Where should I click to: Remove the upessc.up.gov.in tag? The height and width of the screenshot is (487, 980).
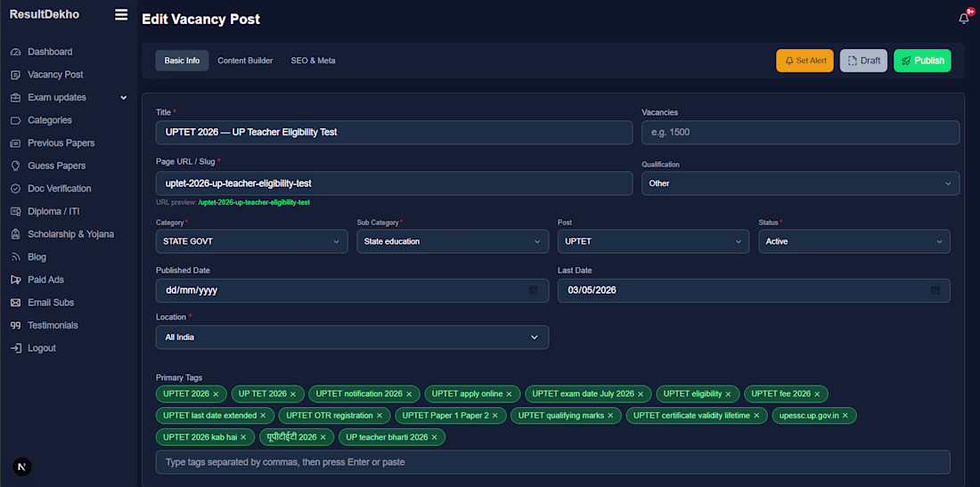(x=845, y=415)
